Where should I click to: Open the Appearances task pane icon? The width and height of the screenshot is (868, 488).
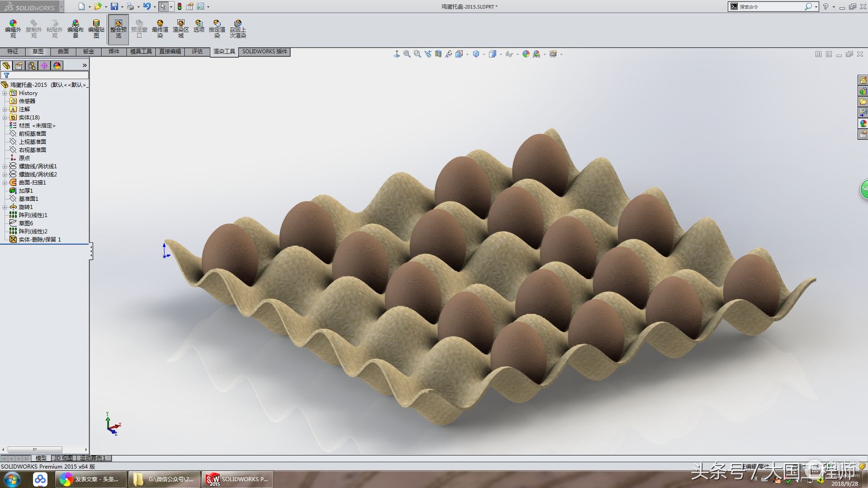(x=863, y=123)
